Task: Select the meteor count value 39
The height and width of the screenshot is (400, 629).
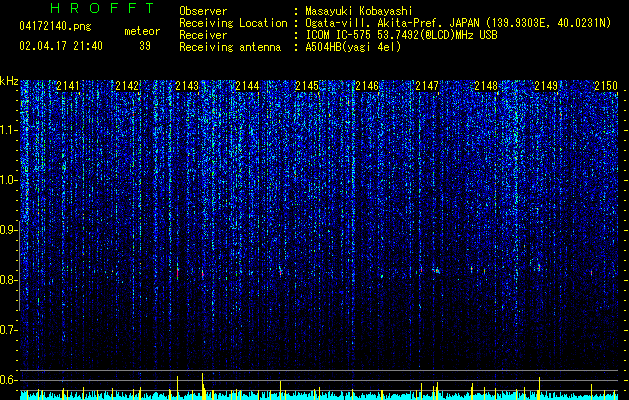Action: click(x=145, y=46)
